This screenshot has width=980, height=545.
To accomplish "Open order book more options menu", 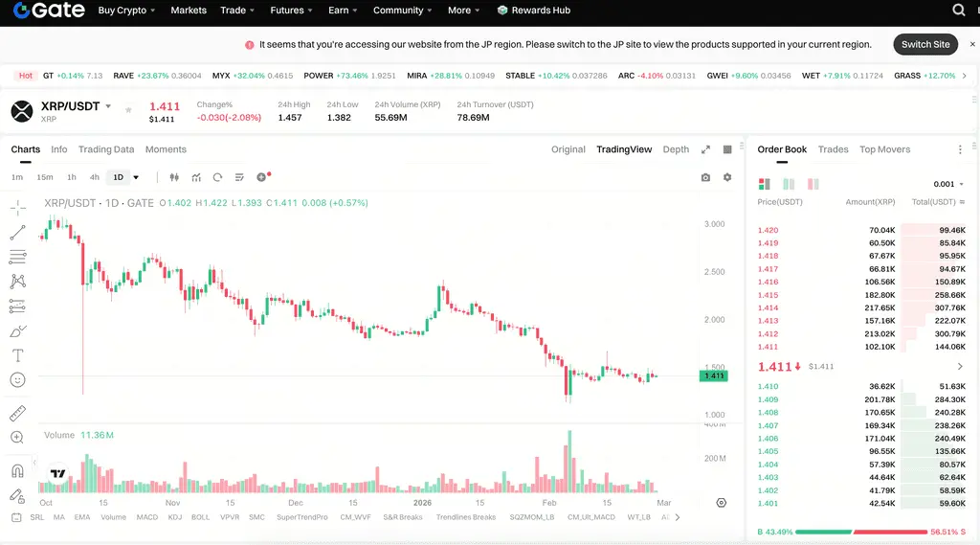I will tap(960, 149).
